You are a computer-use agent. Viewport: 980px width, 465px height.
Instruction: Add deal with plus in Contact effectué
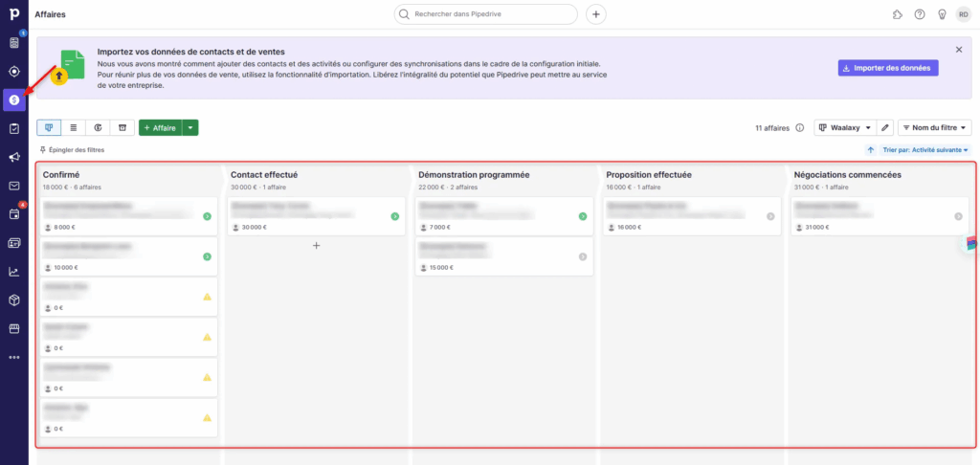(316, 246)
